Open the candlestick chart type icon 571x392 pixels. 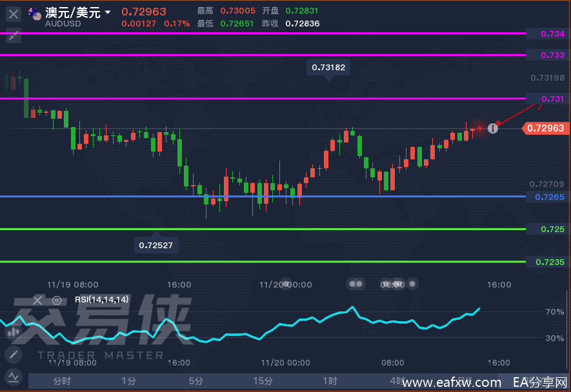point(14,331)
